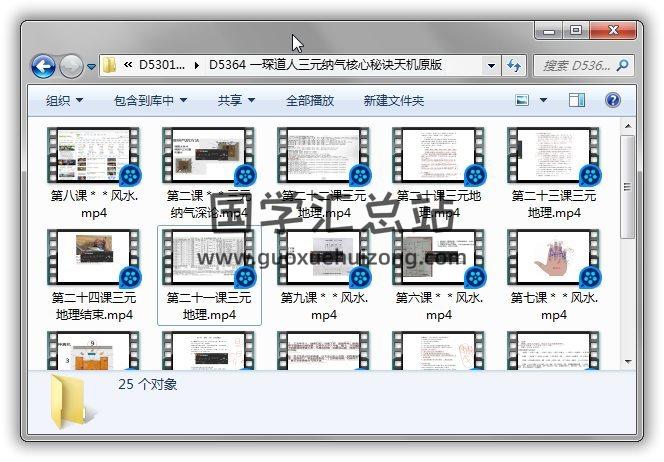Click the change view icon in toolbar

pyautogui.click(x=522, y=100)
